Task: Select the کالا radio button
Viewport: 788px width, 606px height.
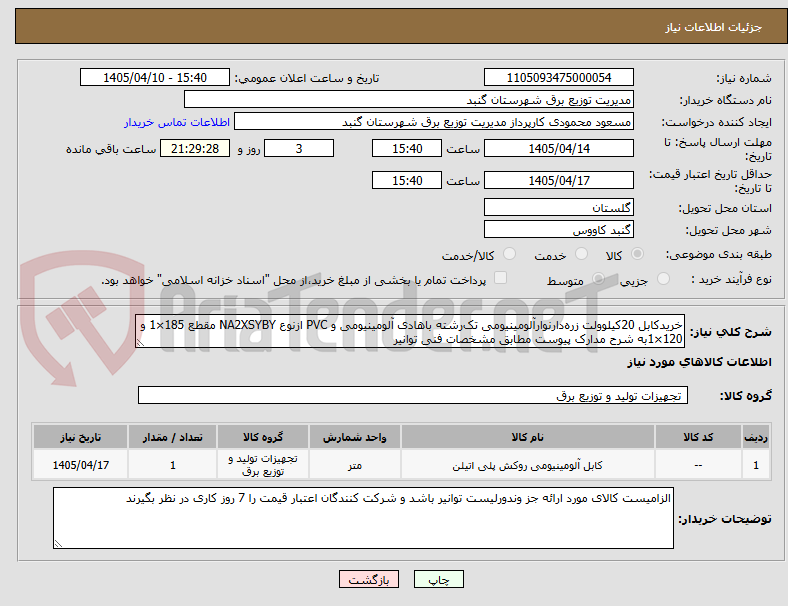Action: click(x=637, y=254)
